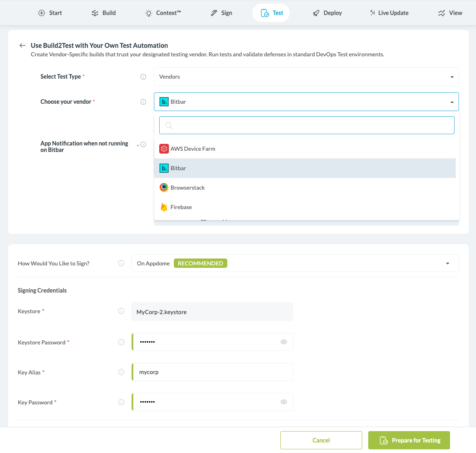Click info icon next to Key Alias

121,372
